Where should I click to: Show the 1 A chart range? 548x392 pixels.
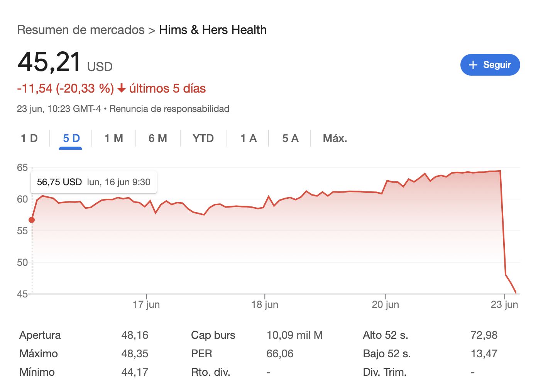249,138
